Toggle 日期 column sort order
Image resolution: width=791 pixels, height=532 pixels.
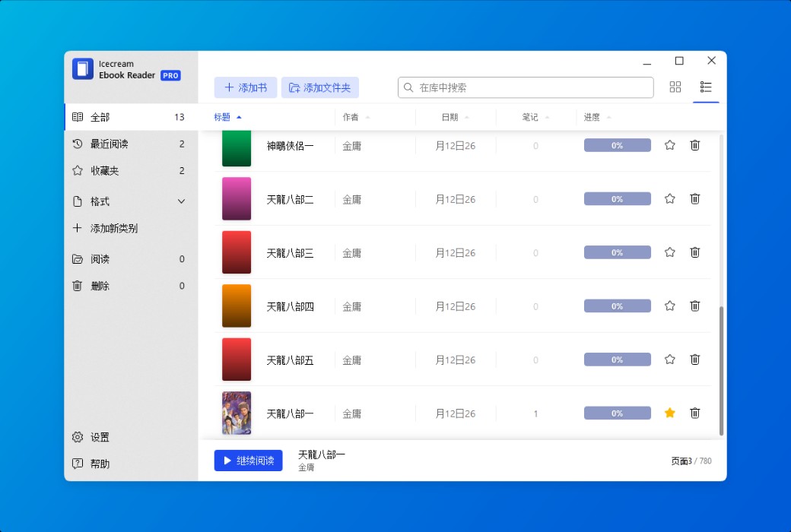point(451,116)
